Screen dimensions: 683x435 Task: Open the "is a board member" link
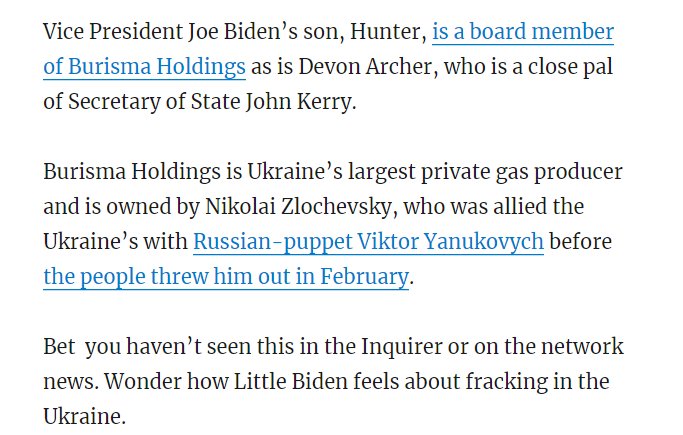522,32
